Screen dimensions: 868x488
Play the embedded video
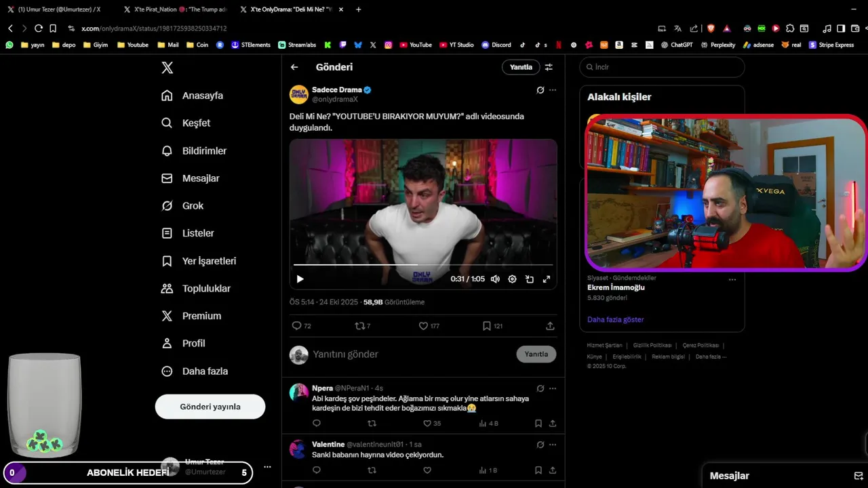pyautogui.click(x=300, y=279)
